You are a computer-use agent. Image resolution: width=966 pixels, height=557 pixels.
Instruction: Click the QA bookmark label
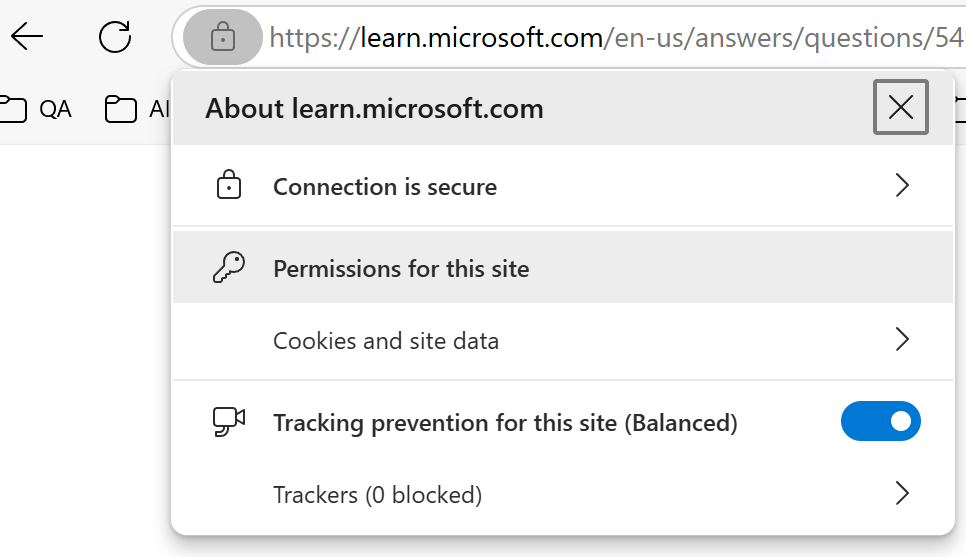(56, 109)
